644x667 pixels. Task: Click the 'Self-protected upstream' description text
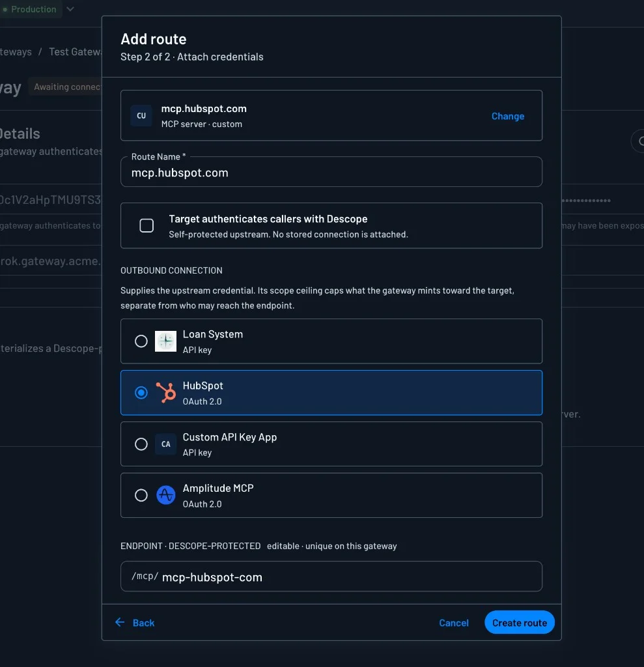pos(288,234)
